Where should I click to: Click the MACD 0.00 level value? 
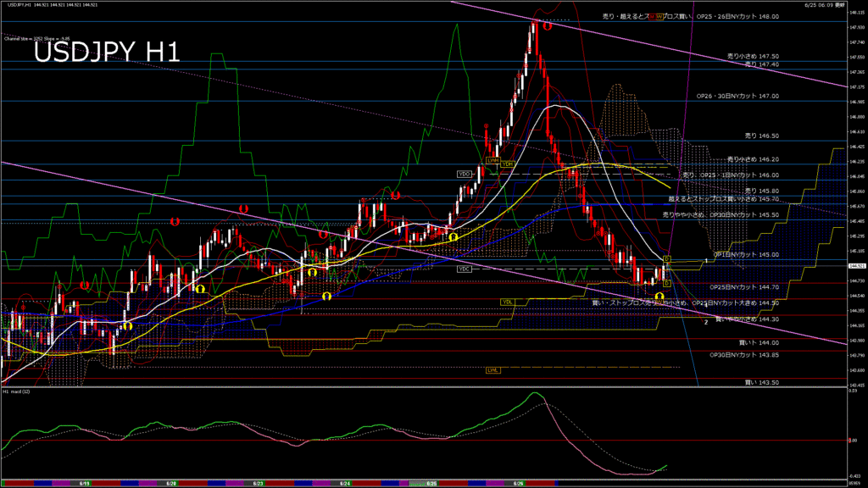pyautogui.click(x=853, y=441)
